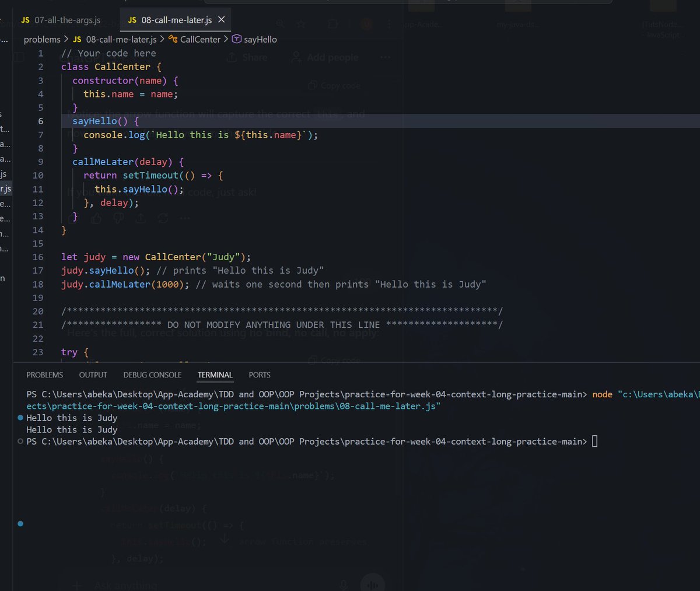Screen dimensions: 700x591
Task: Click line number 6 in the gutter
Action: pos(41,121)
